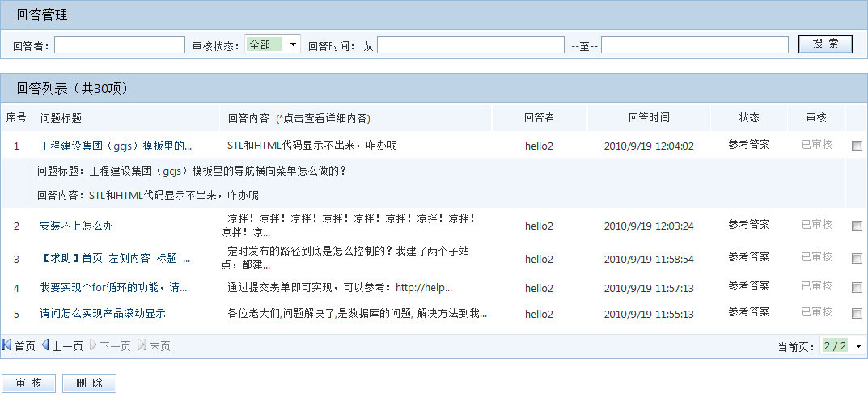This screenshot has width=868, height=406.
Task: View answer 定时发布的路径到底是怎么控制的
Action: pyautogui.click(x=345, y=258)
